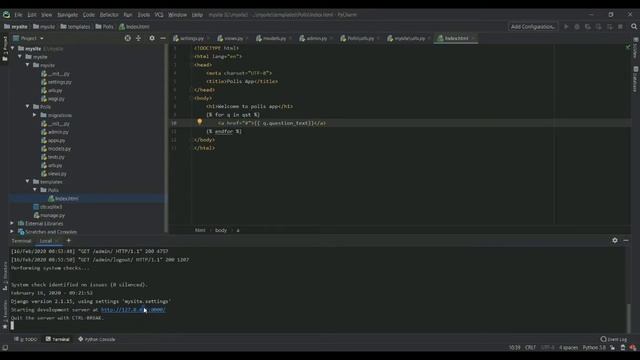Click the locate-file target icon in Project panel

pos(128,38)
